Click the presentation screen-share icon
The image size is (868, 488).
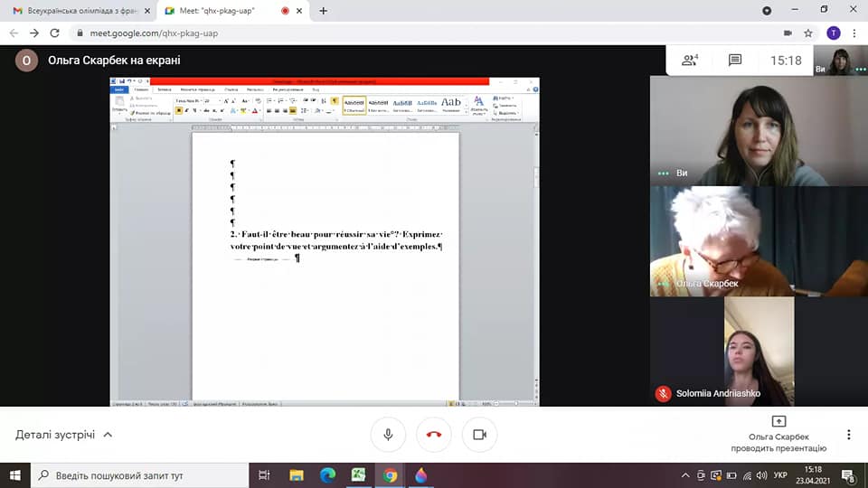(778, 421)
